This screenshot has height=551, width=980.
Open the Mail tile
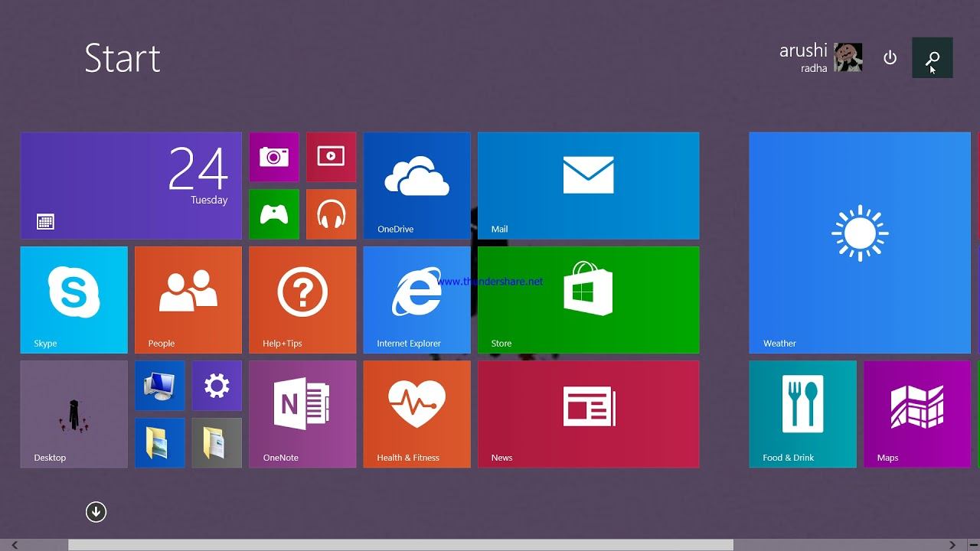point(589,186)
